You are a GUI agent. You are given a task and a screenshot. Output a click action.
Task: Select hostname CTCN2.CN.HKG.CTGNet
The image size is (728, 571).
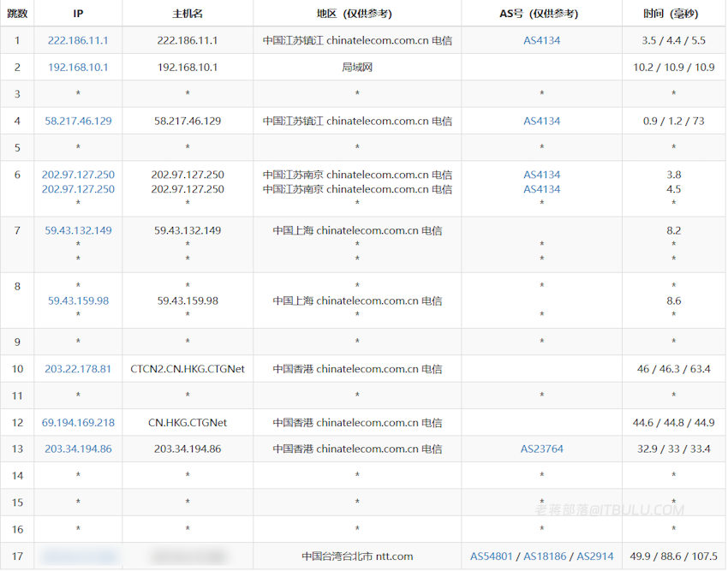click(x=188, y=369)
